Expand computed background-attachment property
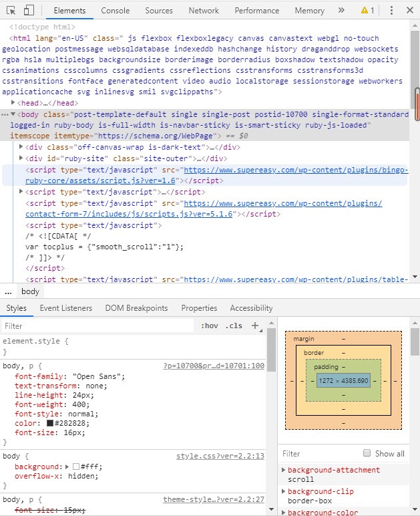This screenshot has height=516, width=420. pyautogui.click(x=284, y=470)
